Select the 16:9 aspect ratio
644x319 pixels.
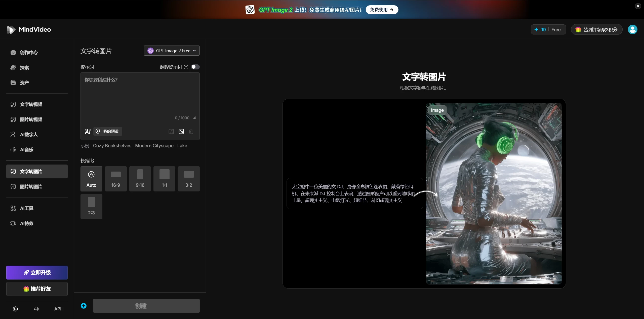(x=116, y=179)
